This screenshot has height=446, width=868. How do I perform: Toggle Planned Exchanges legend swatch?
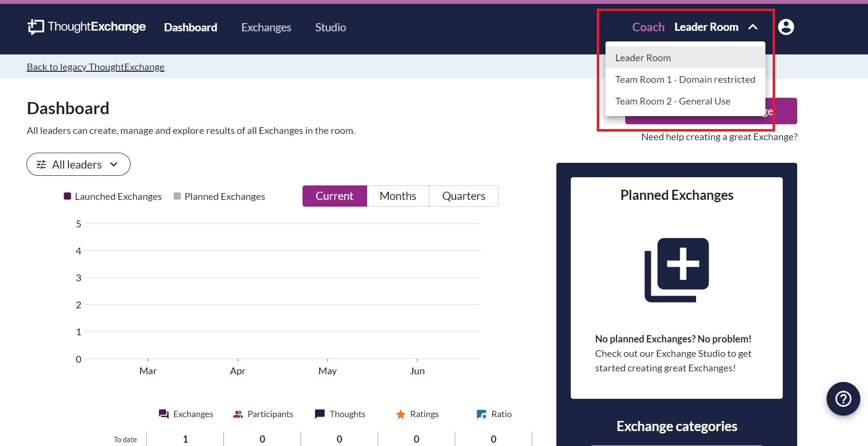[x=177, y=196]
